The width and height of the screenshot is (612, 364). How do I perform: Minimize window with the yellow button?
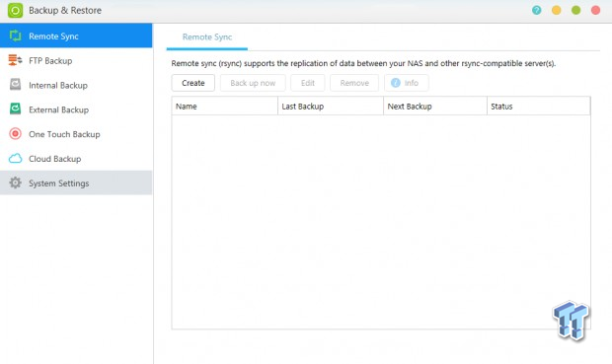pos(556,10)
